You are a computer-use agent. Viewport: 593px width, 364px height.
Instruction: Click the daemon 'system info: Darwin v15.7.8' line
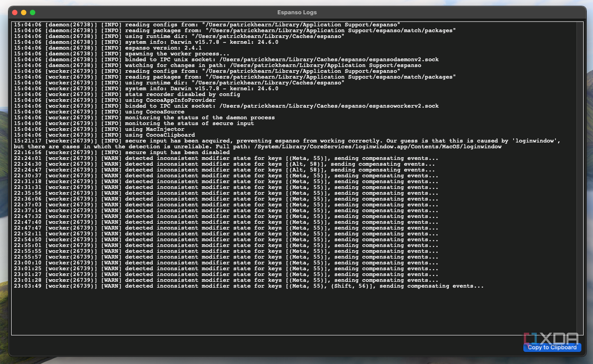[146, 42]
